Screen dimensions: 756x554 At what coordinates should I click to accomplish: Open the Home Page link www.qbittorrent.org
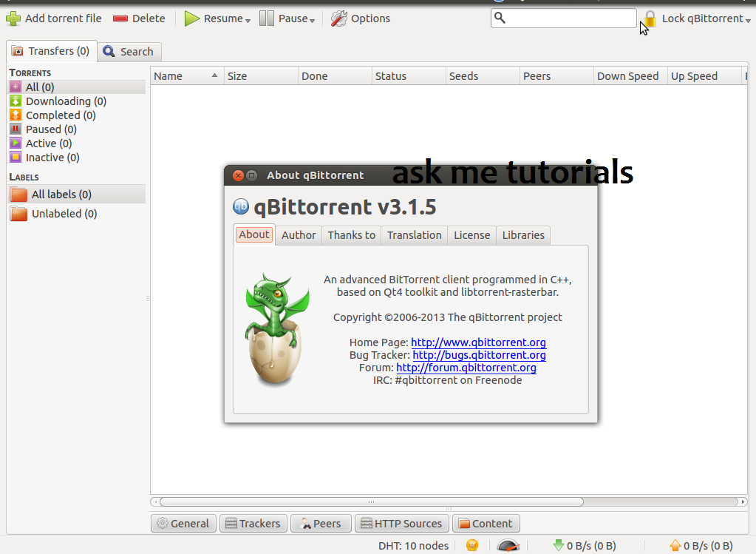click(x=478, y=342)
